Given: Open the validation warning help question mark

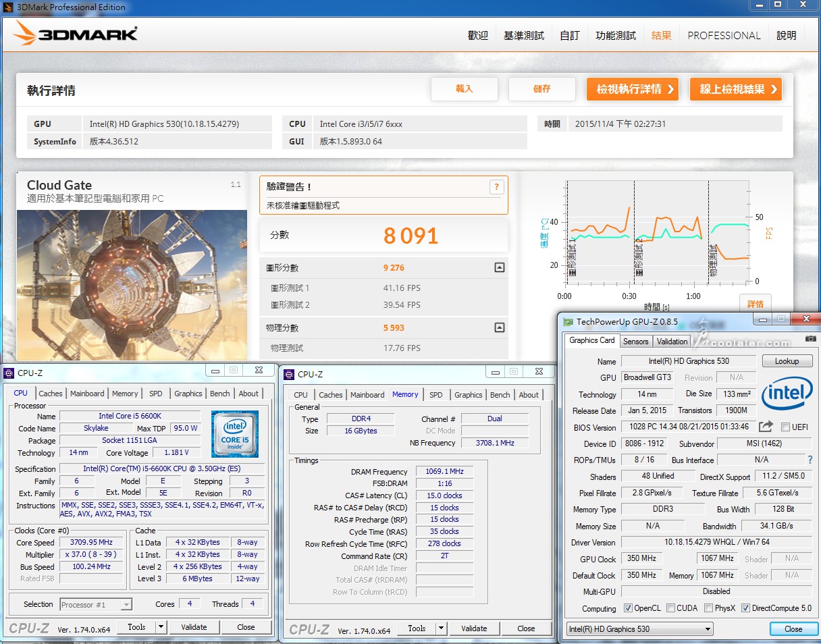Looking at the screenshot, I should [x=496, y=188].
